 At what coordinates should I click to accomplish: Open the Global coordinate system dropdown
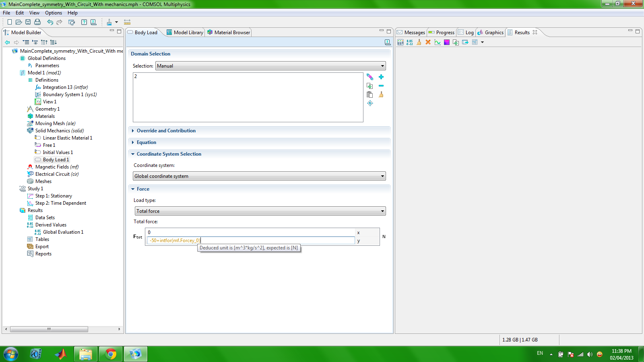(x=259, y=176)
